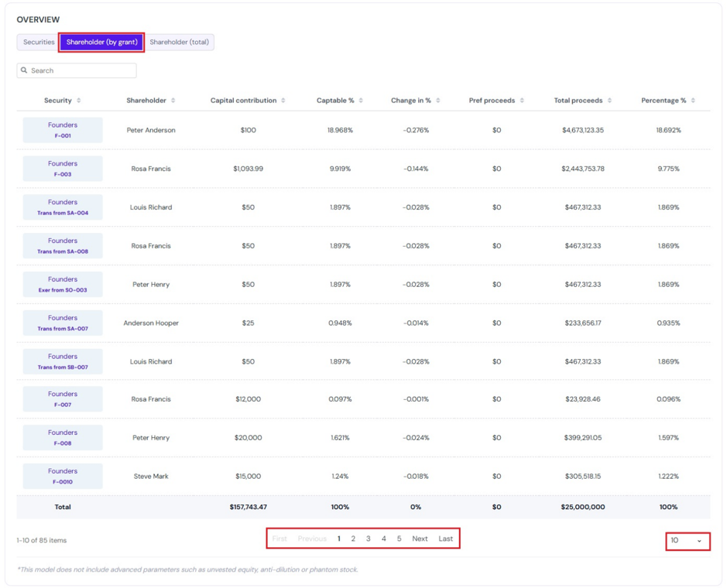Sort the Percentage % column
The image size is (727, 588).
point(693,101)
